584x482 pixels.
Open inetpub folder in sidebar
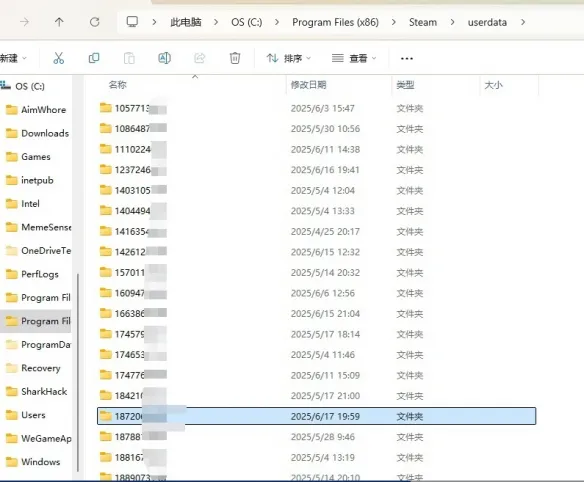[x=29, y=180]
